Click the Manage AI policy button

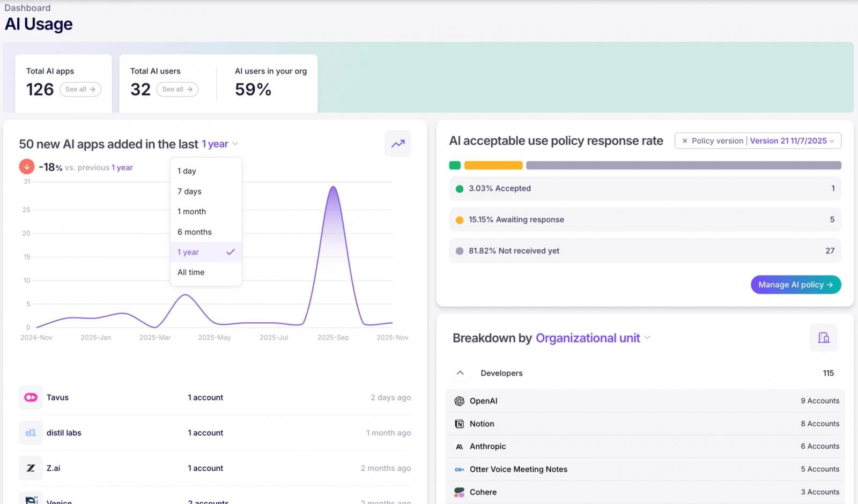click(795, 285)
